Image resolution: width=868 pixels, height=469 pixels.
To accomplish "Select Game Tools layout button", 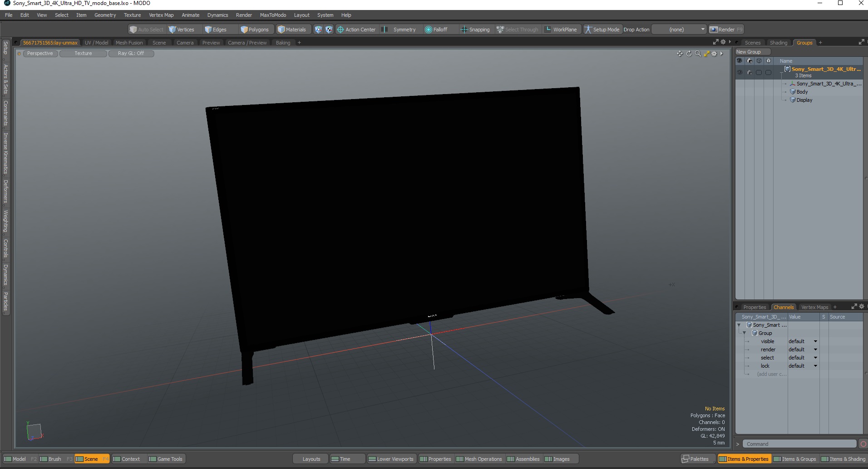I will pos(166,459).
